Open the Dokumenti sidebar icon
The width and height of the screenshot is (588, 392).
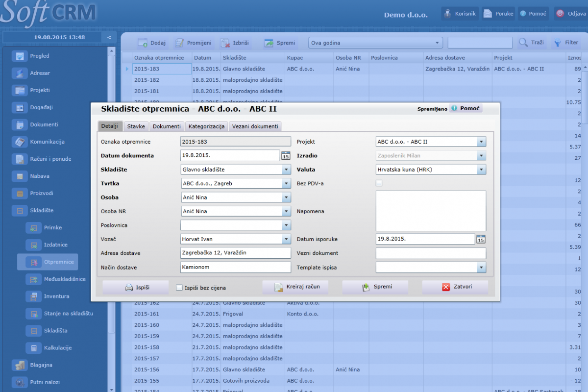pyautogui.click(x=20, y=124)
